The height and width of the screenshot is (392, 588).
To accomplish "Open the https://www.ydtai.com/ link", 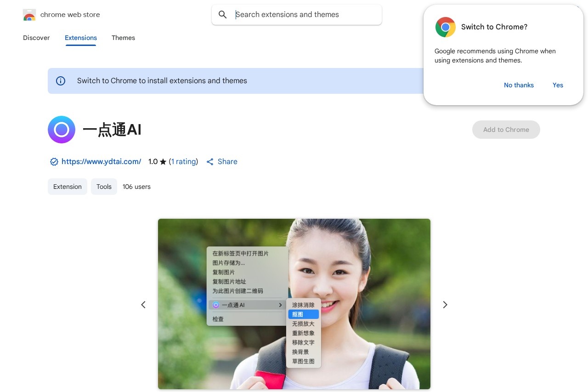I will click(x=101, y=162).
